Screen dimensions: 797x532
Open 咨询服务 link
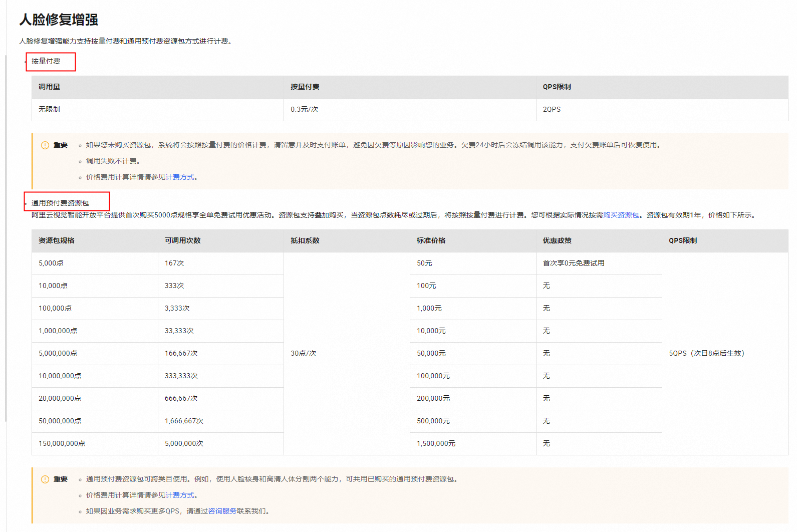[x=222, y=511]
